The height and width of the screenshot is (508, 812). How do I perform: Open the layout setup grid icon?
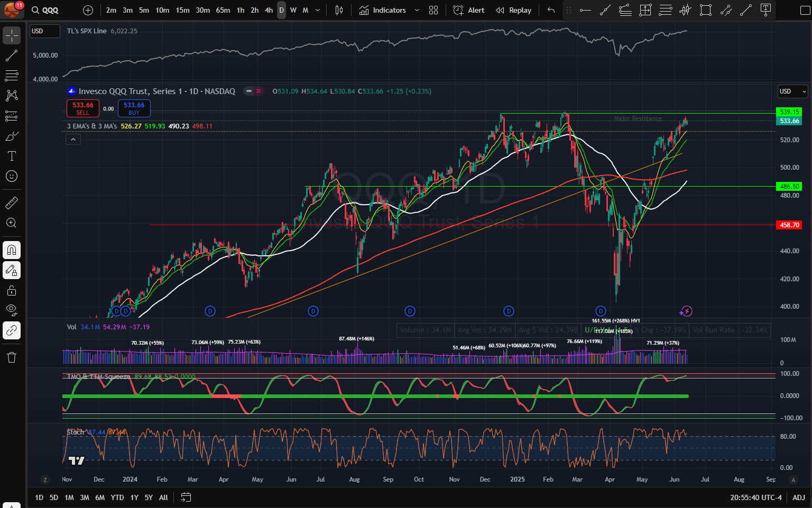(x=433, y=10)
